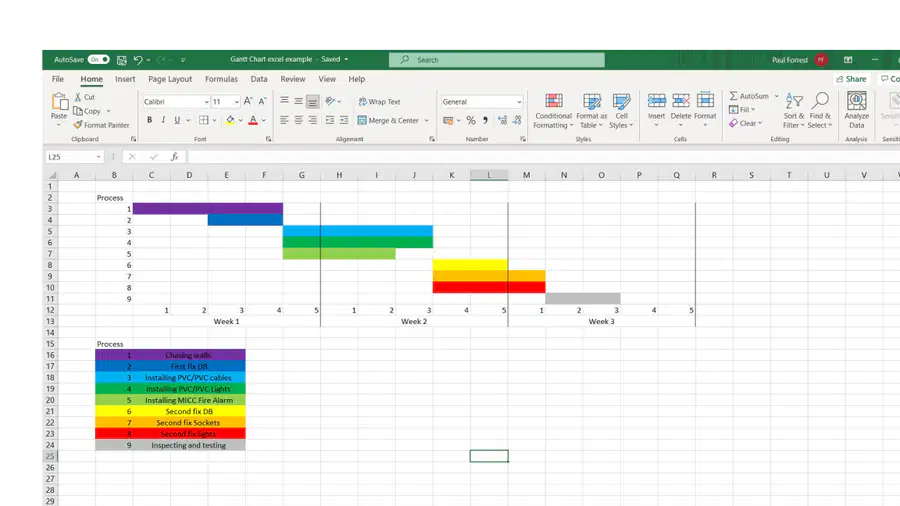Click the Copy icon
The width and height of the screenshot is (900, 506).
[78, 111]
